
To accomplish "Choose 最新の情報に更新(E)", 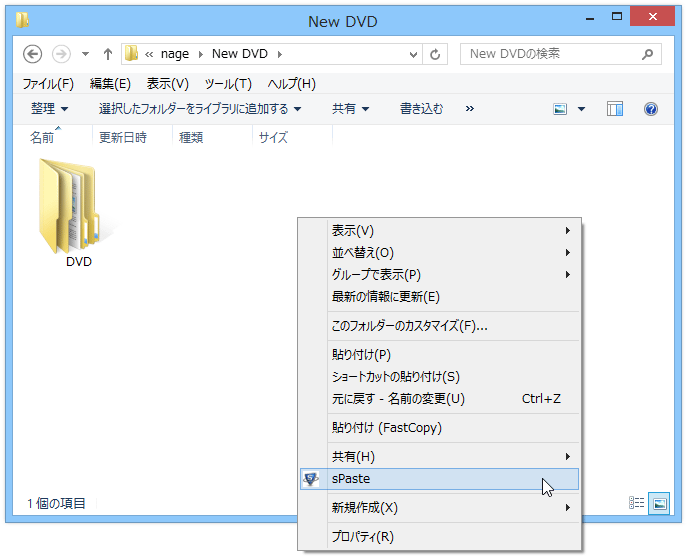I will [x=440, y=296].
